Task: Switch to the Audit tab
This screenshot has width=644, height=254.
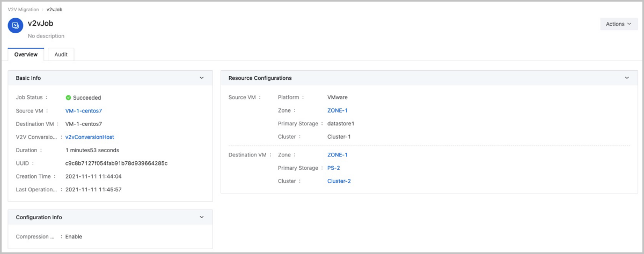Action: point(61,55)
